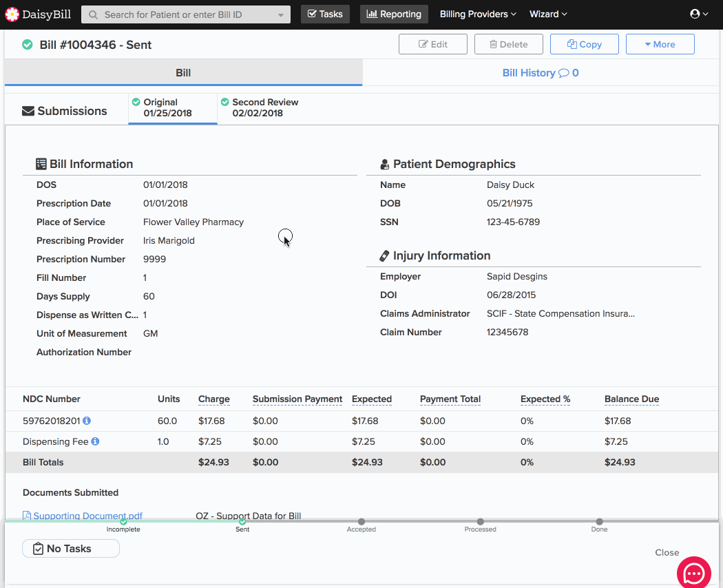Select the Second Review 02/02/2018 submission tab
Screen dimensions: 723x588
pos(259,107)
